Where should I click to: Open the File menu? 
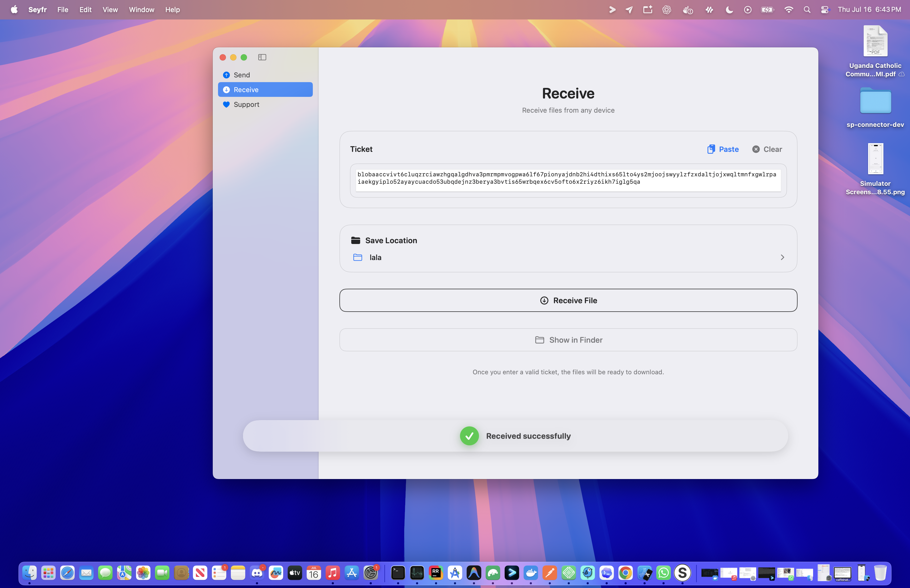[63, 9]
